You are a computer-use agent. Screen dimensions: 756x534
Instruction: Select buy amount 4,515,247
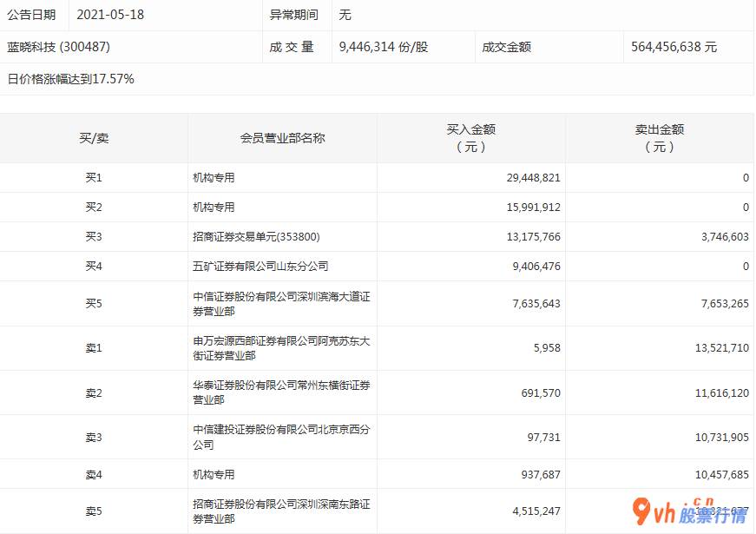pyautogui.click(x=536, y=511)
